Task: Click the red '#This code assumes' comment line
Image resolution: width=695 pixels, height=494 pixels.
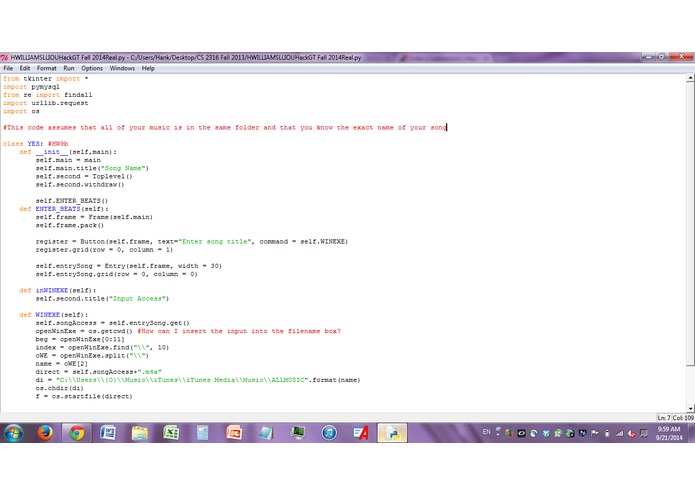Action: click(x=225, y=128)
